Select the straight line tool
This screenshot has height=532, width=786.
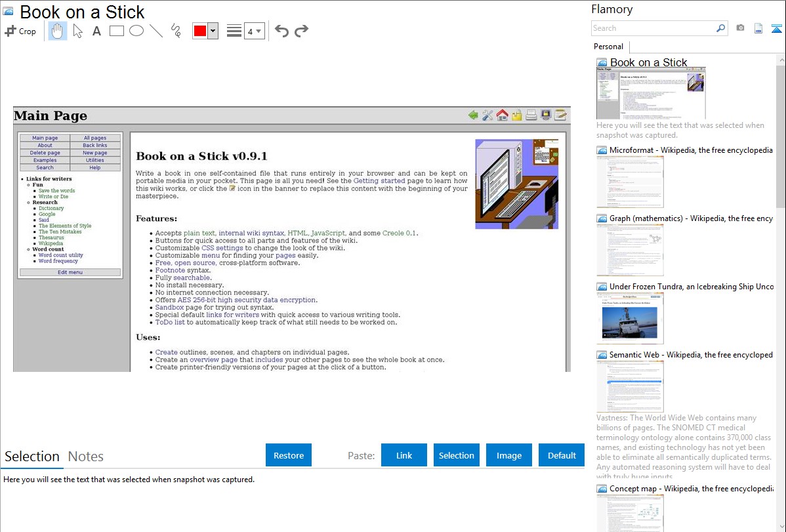point(156,31)
